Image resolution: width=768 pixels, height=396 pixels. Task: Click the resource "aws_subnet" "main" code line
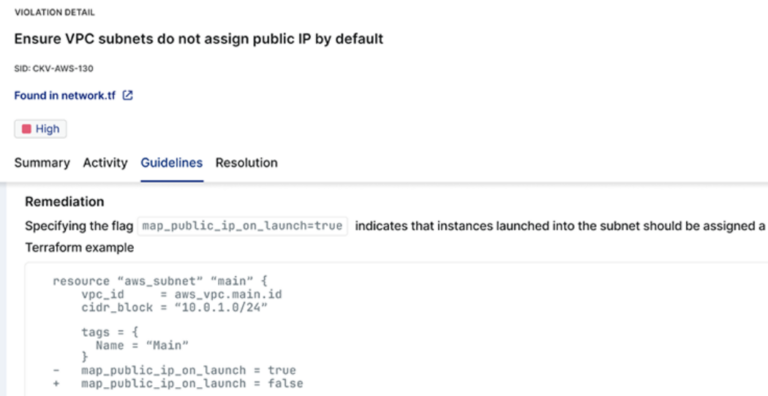160,281
